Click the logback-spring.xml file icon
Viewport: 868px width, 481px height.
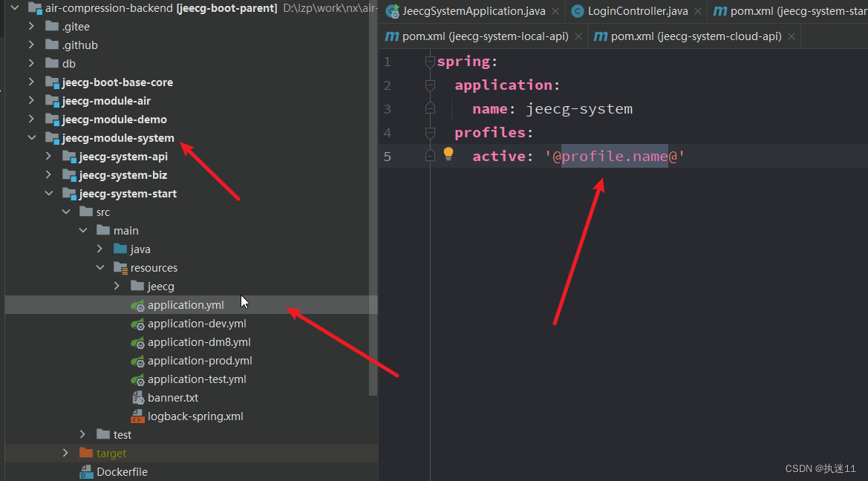(x=137, y=416)
